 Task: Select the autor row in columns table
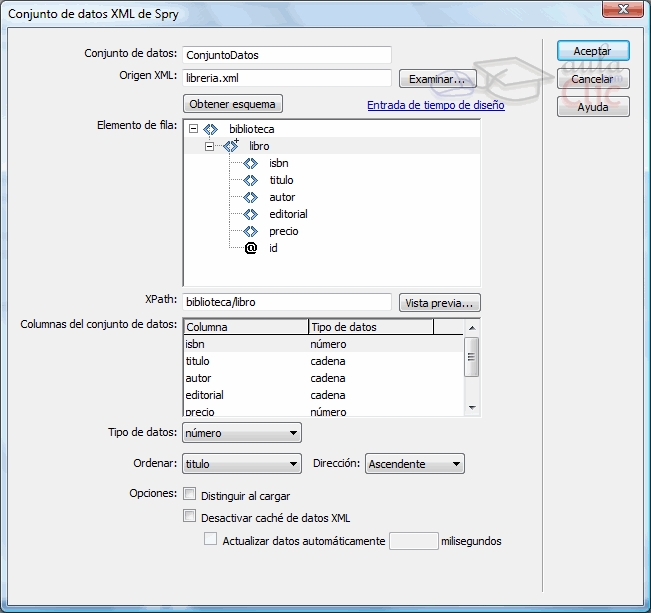click(323, 378)
